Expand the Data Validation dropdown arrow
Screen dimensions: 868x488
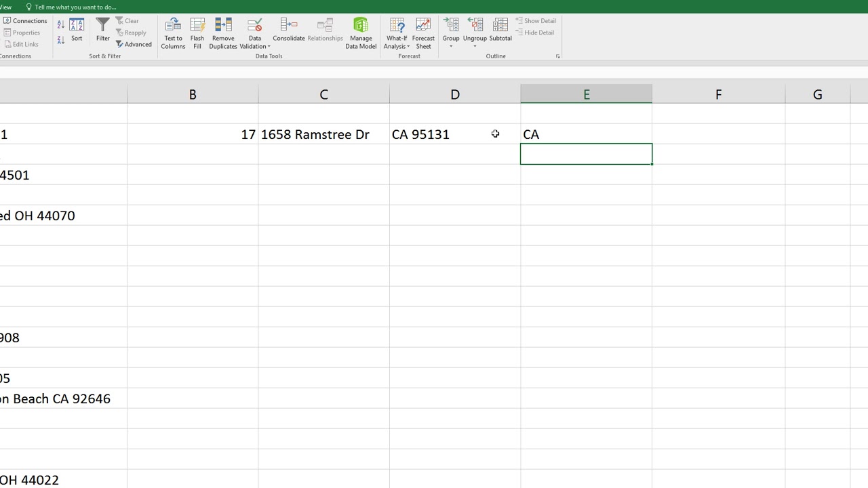(269, 47)
